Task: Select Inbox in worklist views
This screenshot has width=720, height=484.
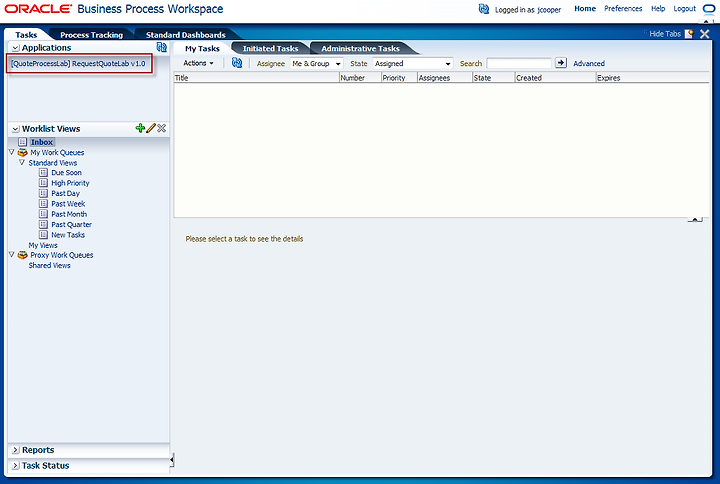Action: pyautogui.click(x=42, y=142)
